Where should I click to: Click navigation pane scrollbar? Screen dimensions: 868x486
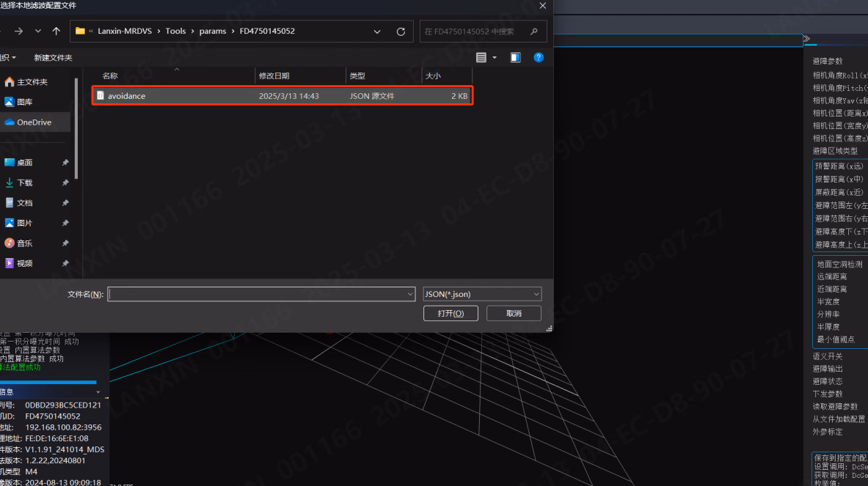tap(76, 128)
